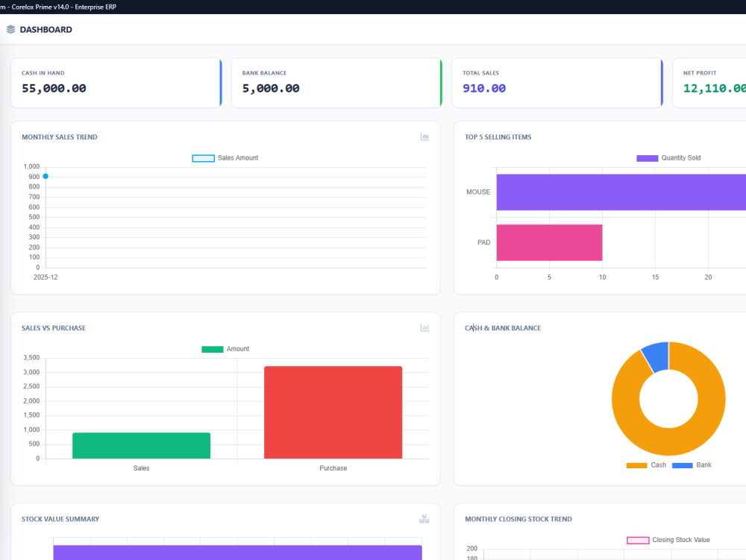Click the Dashboard layers icon in header
746x560 pixels.
(x=11, y=30)
